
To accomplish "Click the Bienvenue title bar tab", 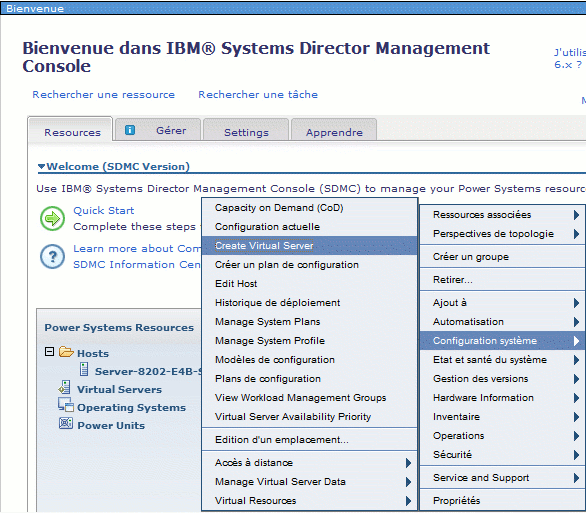I will pos(35,8).
